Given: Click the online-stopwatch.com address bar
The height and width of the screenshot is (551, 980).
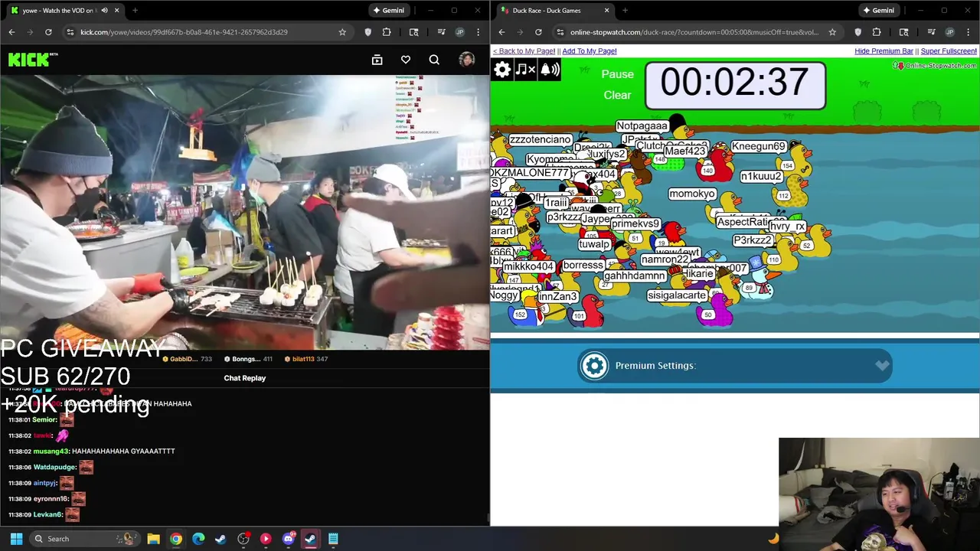Looking at the screenshot, I should pos(695,32).
